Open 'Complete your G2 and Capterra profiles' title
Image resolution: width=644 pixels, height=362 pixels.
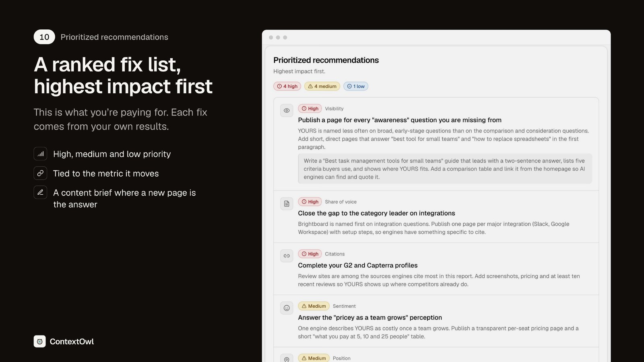[x=358, y=265]
